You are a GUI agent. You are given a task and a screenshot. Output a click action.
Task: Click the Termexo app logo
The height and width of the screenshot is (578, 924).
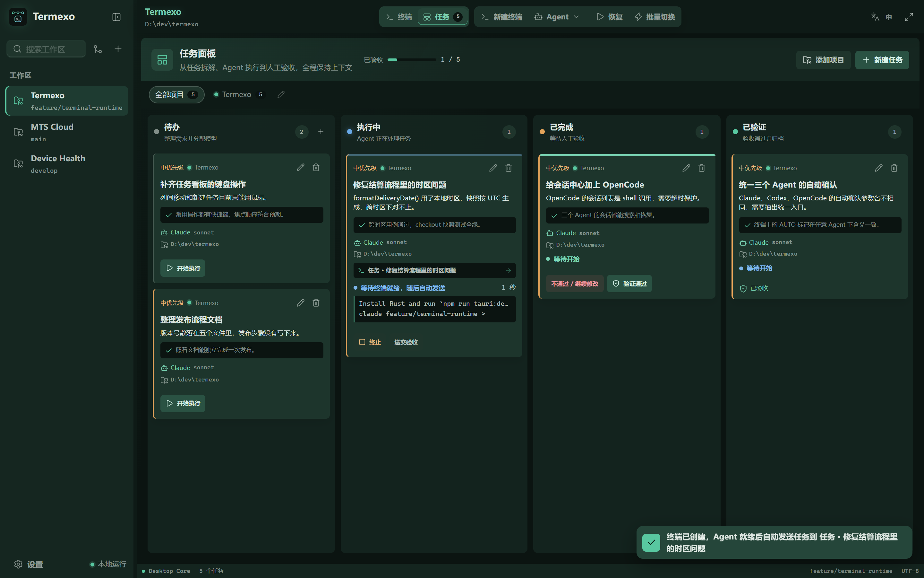18,17
